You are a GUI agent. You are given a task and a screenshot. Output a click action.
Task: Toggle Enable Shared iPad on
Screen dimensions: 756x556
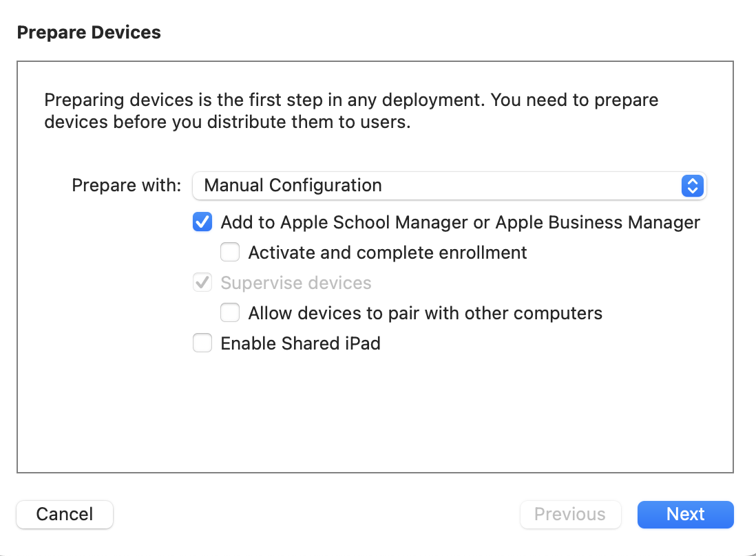point(202,343)
